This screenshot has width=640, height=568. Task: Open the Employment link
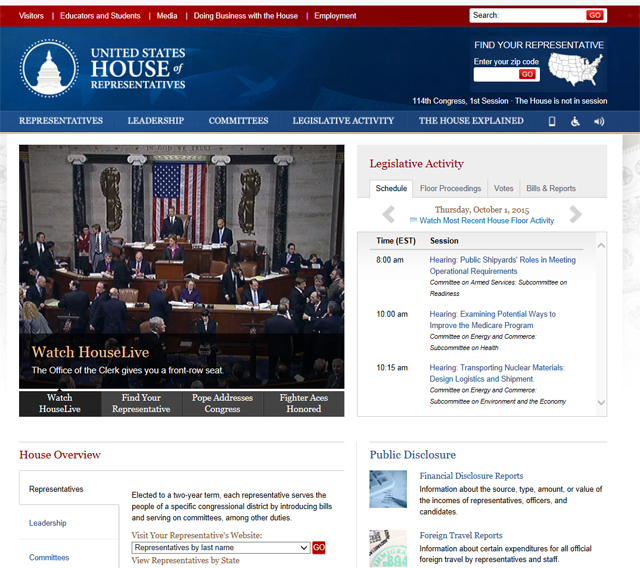335,16
